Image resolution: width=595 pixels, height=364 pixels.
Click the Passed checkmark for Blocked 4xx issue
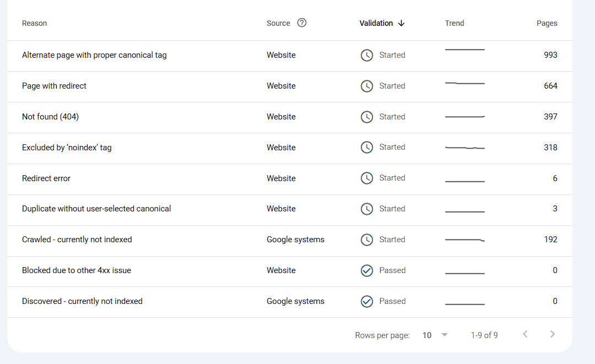pyautogui.click(x=366, y=270)
